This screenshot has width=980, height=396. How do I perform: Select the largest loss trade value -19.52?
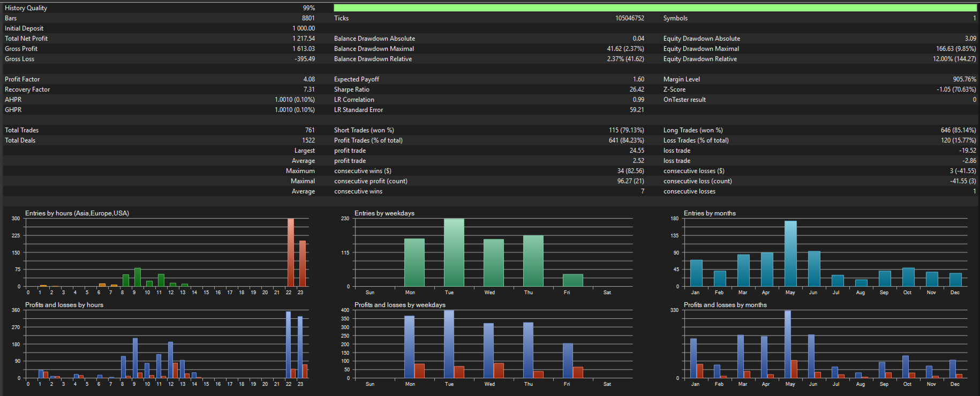968,151
